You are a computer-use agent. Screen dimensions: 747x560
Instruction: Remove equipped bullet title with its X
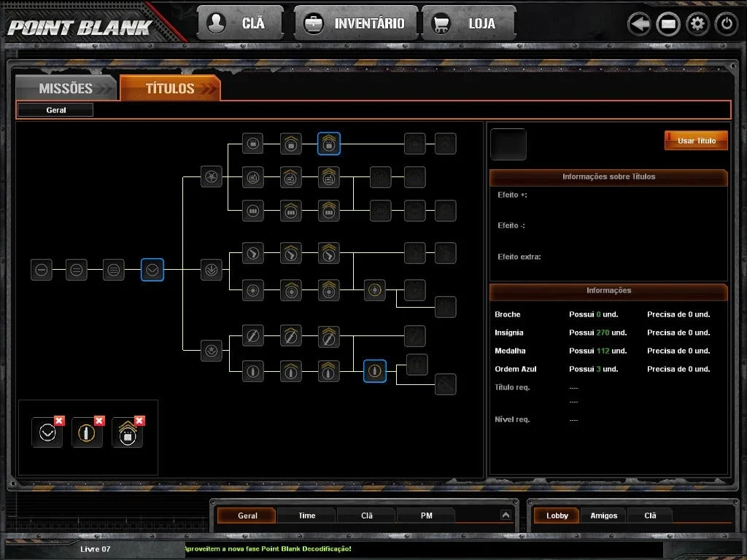[99, 421]
